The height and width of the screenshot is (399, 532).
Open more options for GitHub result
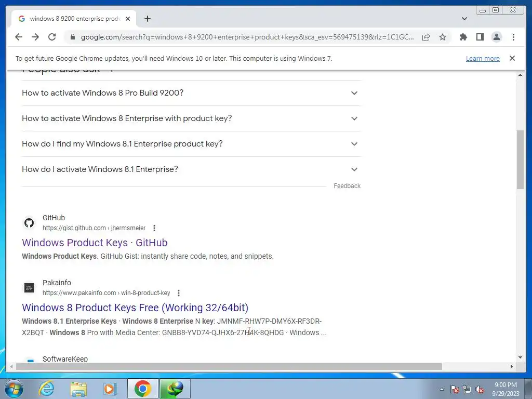pyautogui.click(x=154, y=228)
